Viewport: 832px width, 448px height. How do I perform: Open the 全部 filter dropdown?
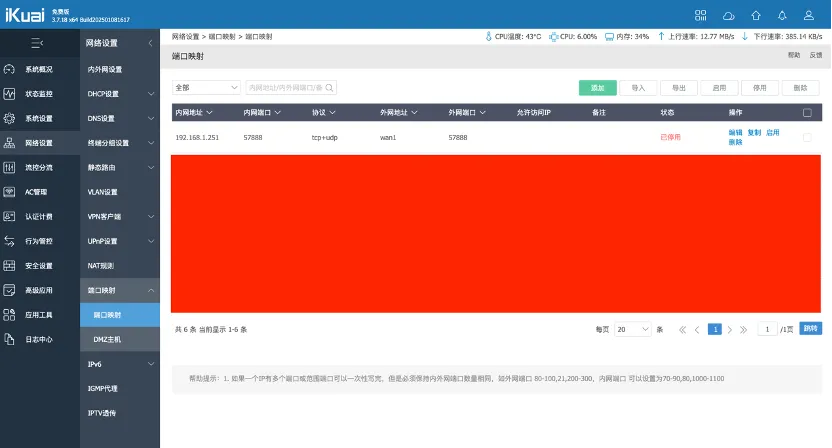point(206,88)
